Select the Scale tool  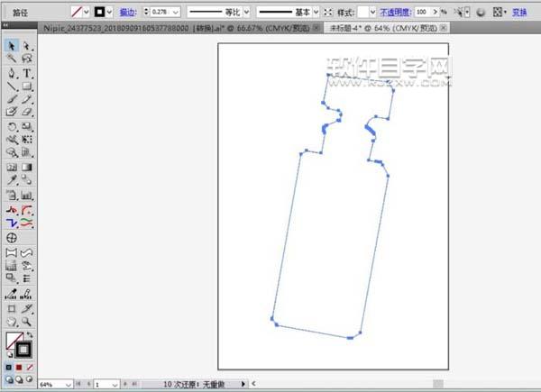tap(26, 126)
